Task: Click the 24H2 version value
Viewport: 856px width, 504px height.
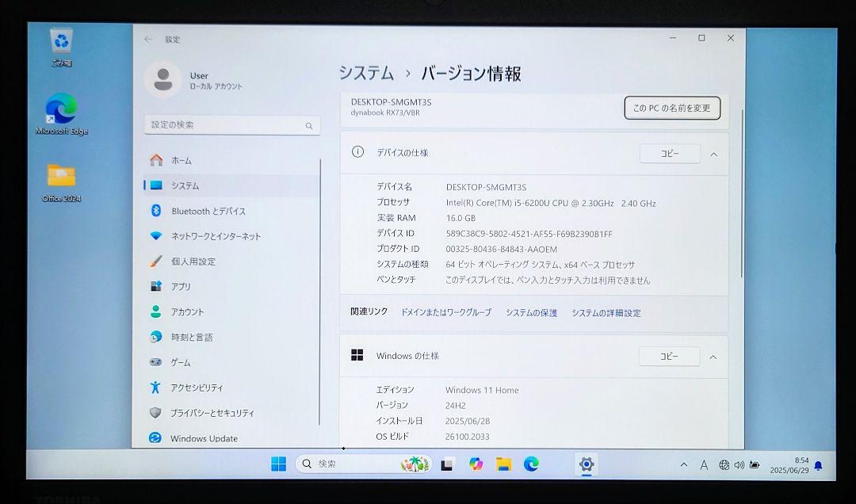Action: (x=455, y=405)
